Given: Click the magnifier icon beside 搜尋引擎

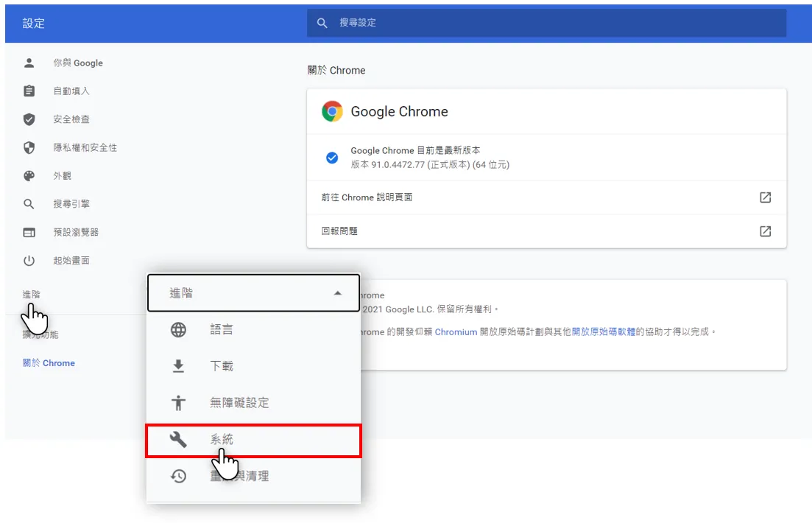Looking at the screenshot, I should pos(29,204).
